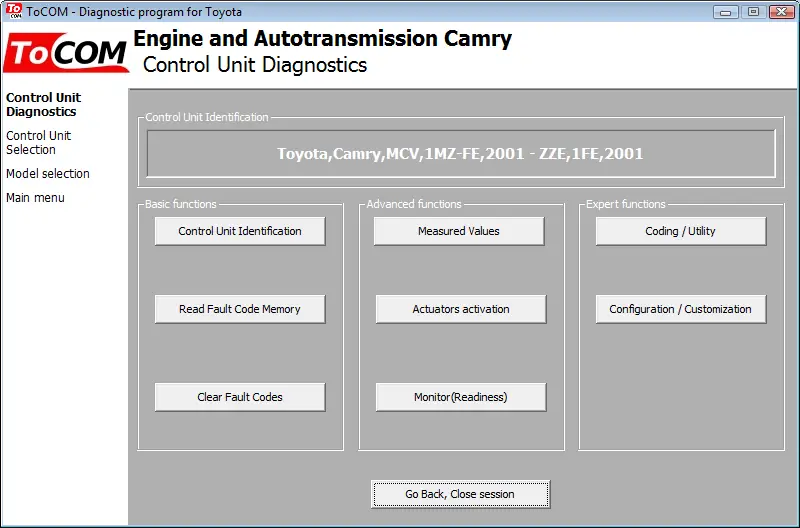Screen dimensions: 800x528
Task: Select Control Unit Diagnostics in sidebar
Action: point(43,105)
